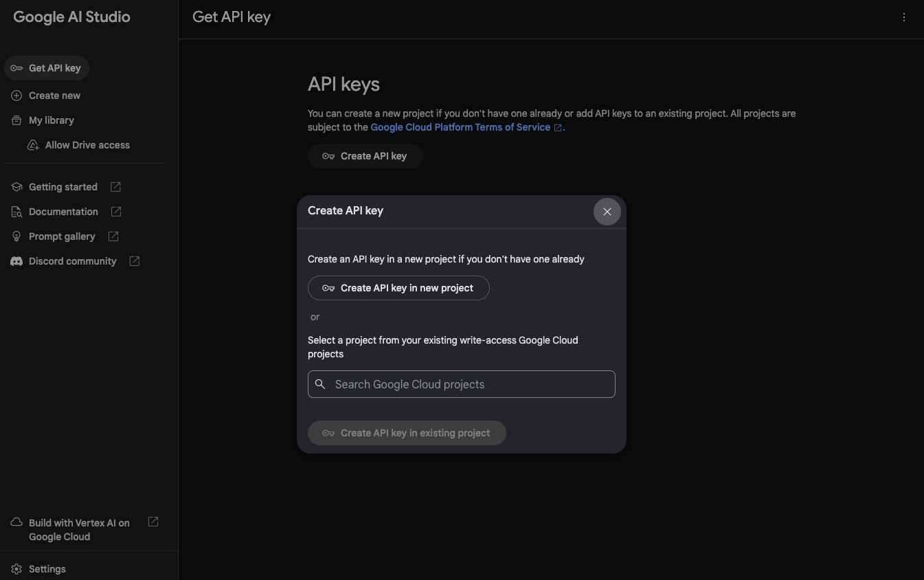Click the text "Select a project from your existing write-access"
Viewport: 924px width, 580px height.
pos(412,340)
